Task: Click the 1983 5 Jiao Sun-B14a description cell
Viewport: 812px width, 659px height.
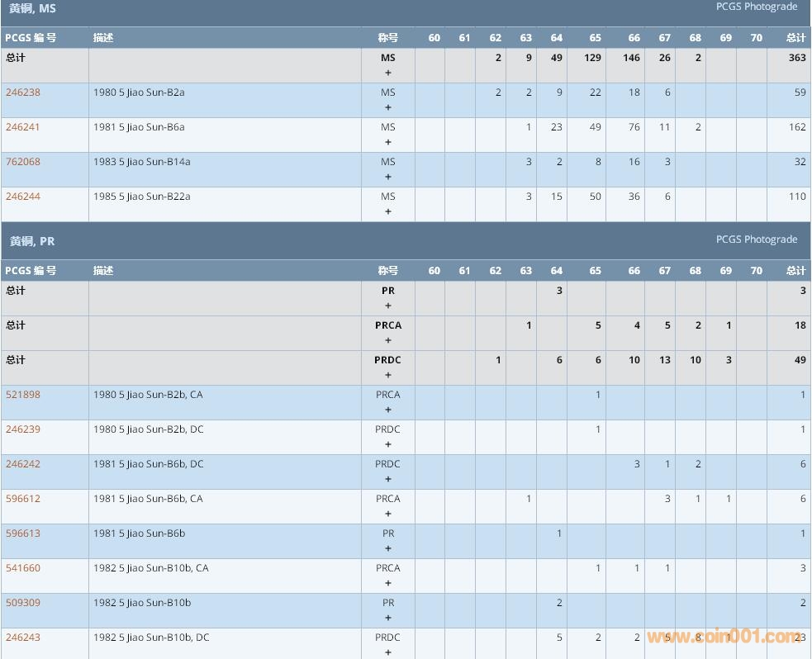Action: (142, 162)
